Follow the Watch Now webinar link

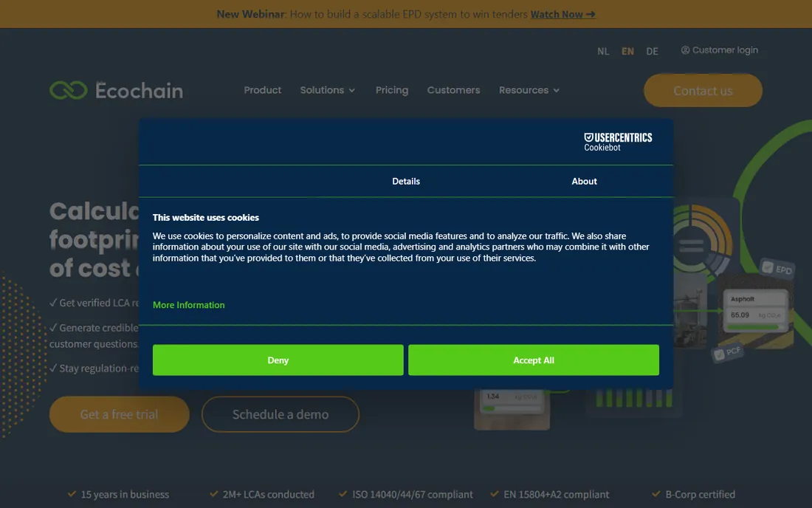tap(563, 15)
